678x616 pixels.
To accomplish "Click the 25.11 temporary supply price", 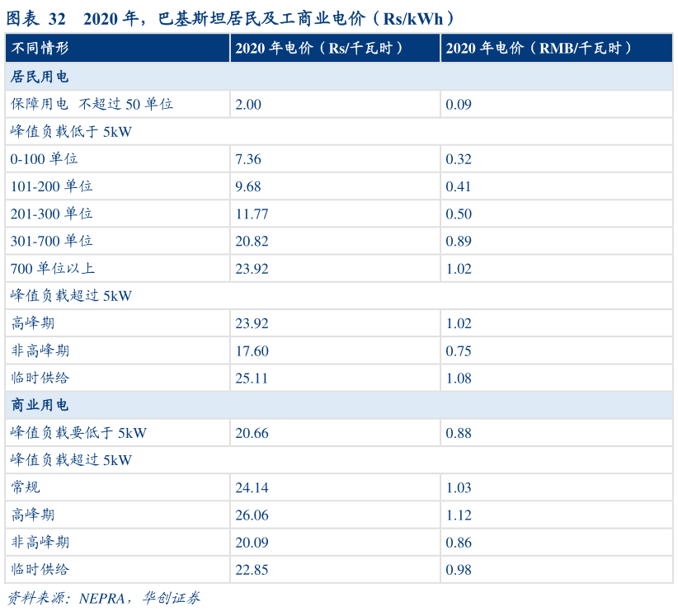I will [252, 378].
